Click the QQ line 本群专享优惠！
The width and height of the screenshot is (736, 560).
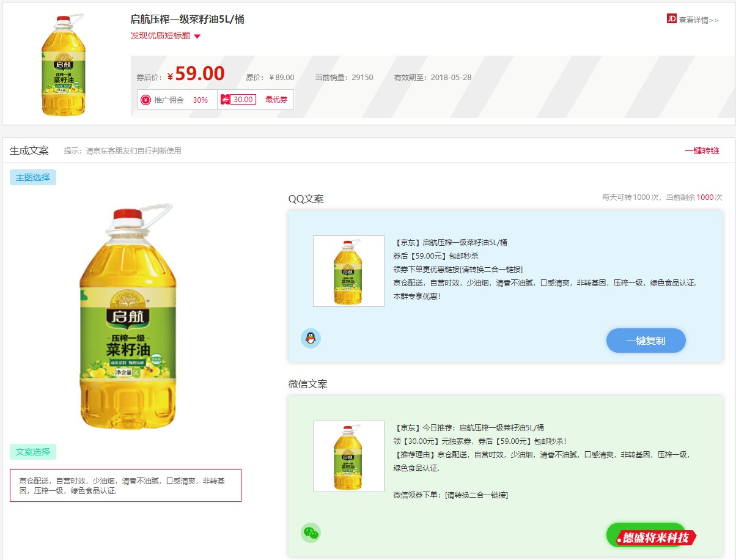(x=417, y=297)
